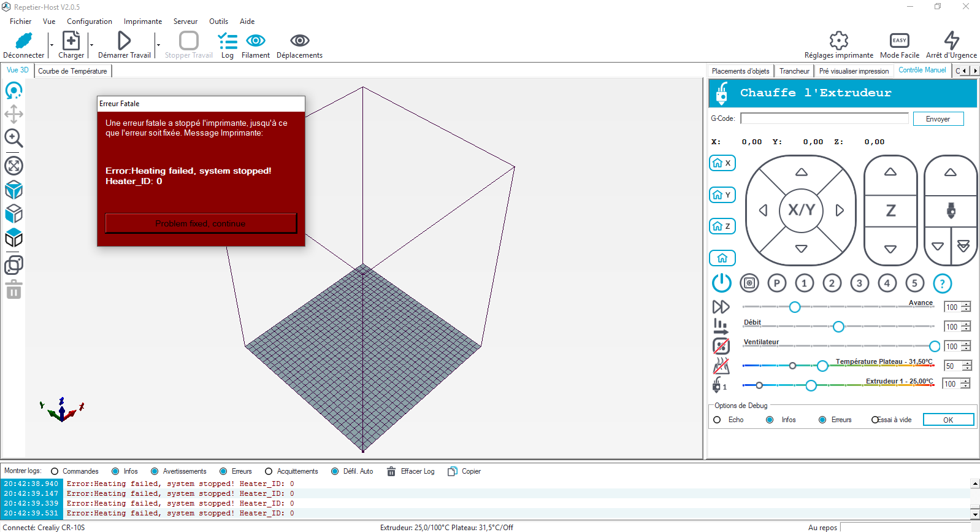Image resolution: width=980 pixels, height=532 pixels.
Task: Toggle the printer power icon
Action: (721, 283)
